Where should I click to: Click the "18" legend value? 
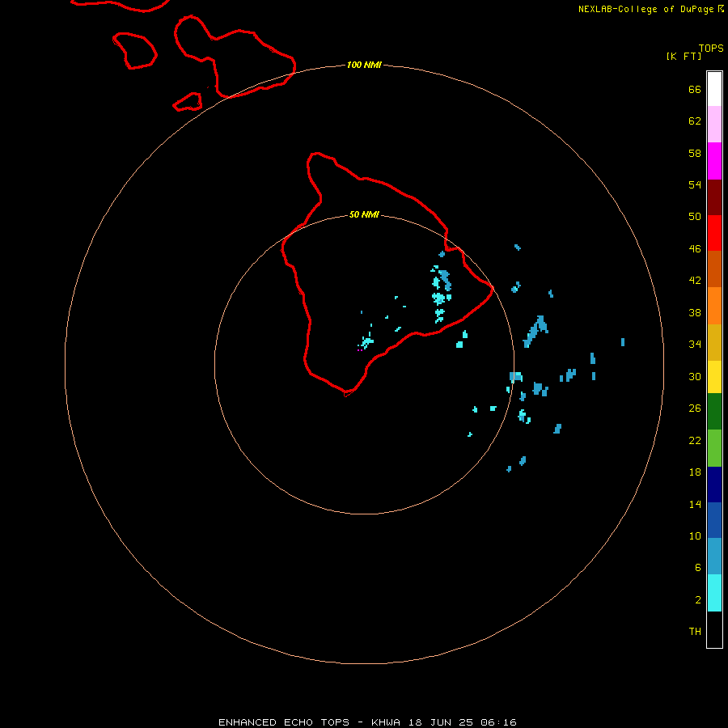(695, 472)
